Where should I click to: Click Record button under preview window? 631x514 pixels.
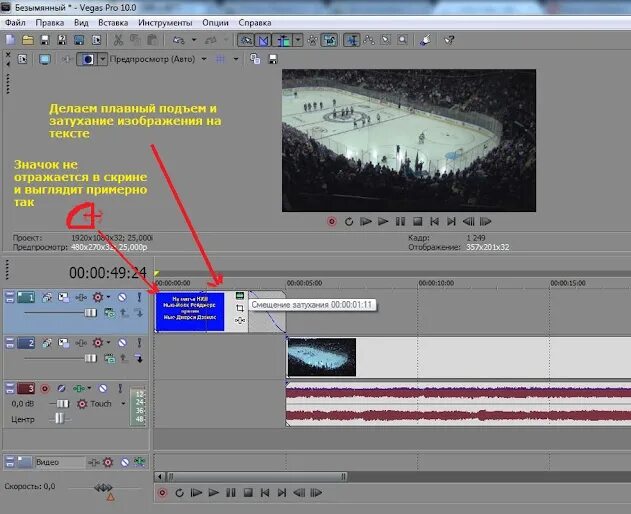pos(332,221)
